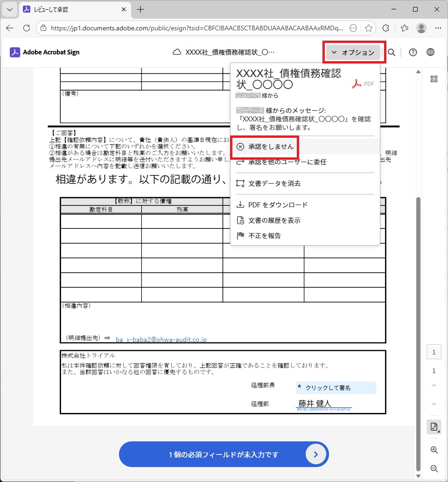Go to the next page with down chevron
This screenshot has height=482, width=448.
(434, 404)
